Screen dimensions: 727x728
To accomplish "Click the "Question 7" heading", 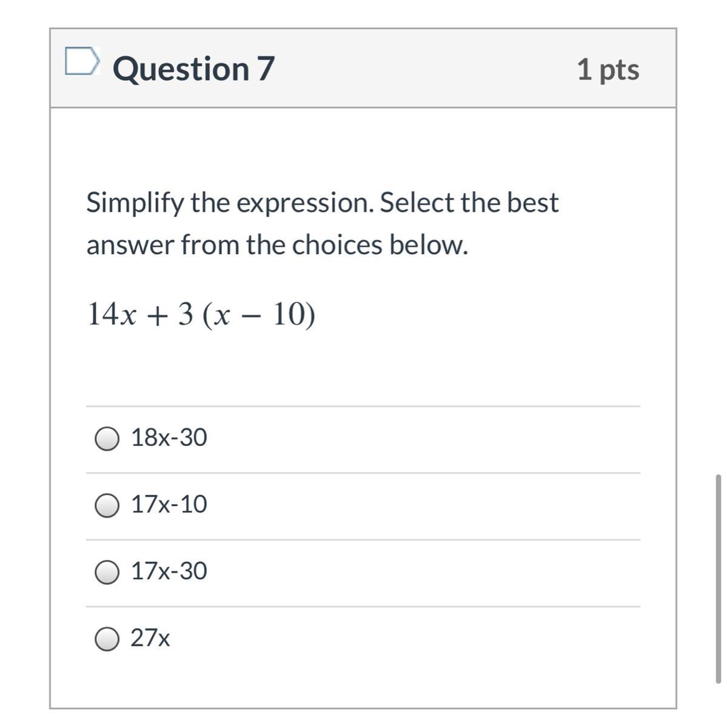I will (x=193, y=68).
